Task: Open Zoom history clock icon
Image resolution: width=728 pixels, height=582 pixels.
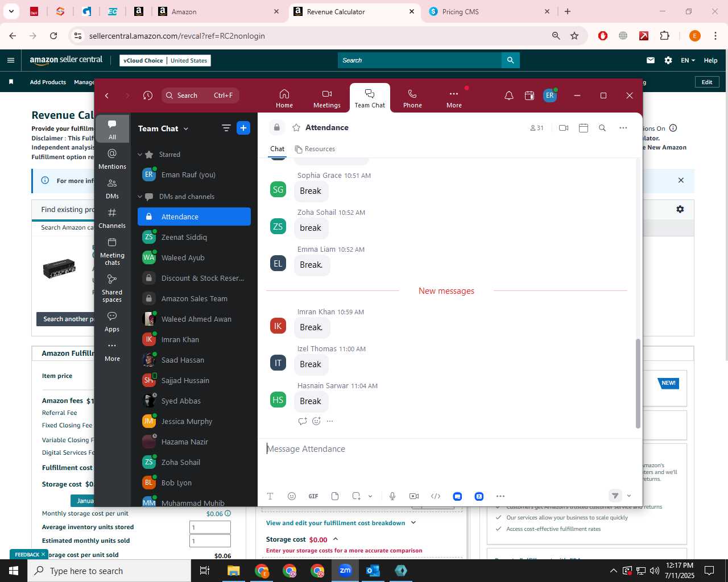Action: [x=148, y=95]
